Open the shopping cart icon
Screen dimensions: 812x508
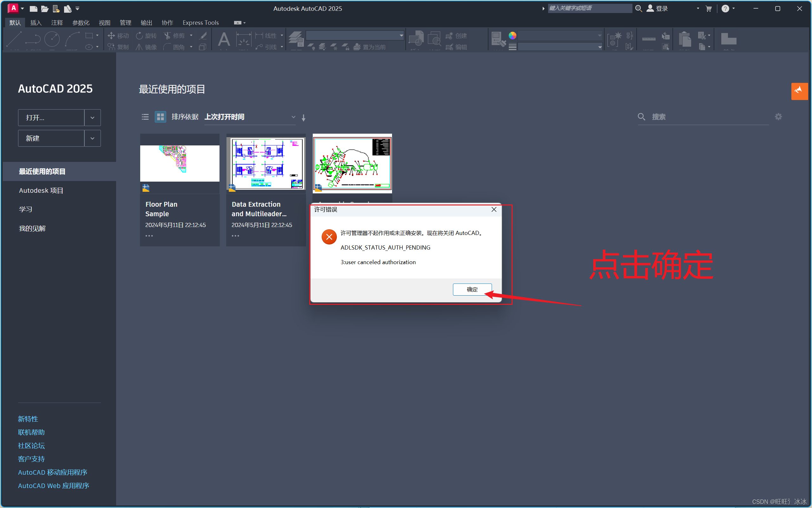coord(709,9)
